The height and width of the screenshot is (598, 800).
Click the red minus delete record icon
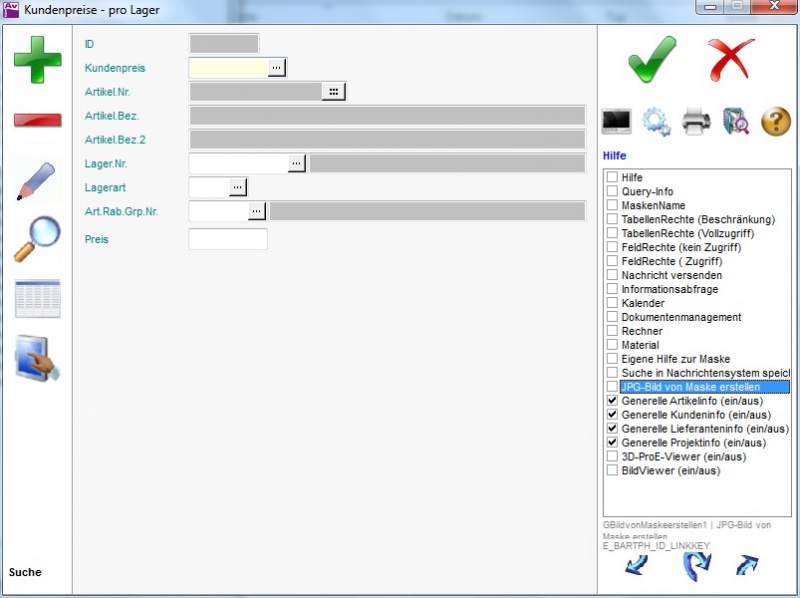(x=37, y=120)
